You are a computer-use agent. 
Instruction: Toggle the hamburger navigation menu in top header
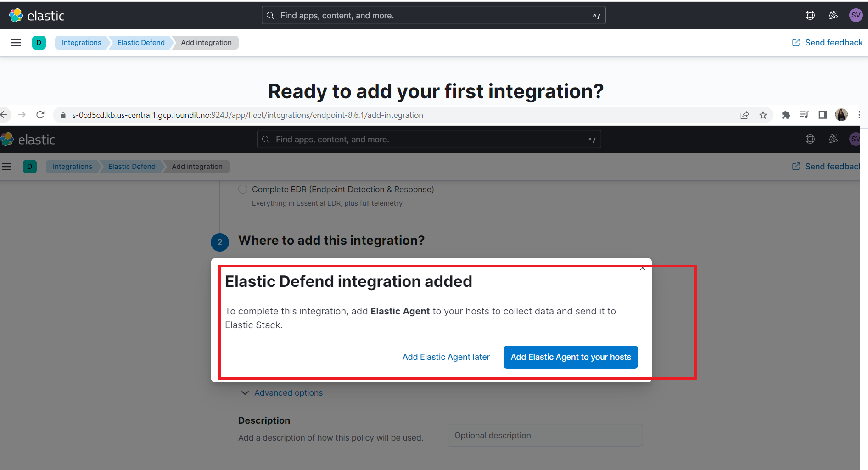16,43
